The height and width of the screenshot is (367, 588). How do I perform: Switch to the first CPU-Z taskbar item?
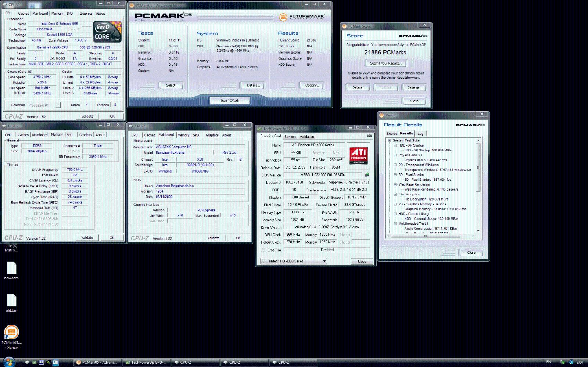195,362
